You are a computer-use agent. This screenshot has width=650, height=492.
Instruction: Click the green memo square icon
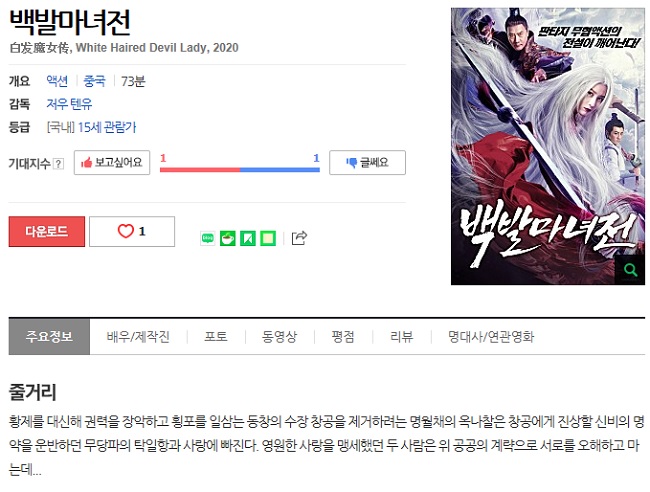[268, 238]
